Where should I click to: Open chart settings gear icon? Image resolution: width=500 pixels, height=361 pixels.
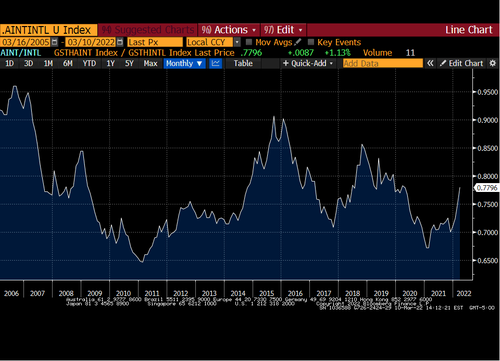pyautogui.click(x=492, y=63)
